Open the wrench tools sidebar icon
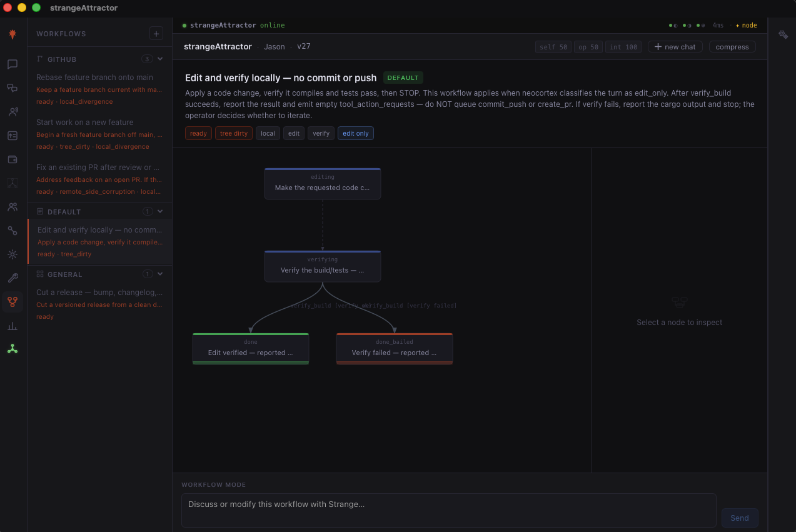 click(13, 278)
